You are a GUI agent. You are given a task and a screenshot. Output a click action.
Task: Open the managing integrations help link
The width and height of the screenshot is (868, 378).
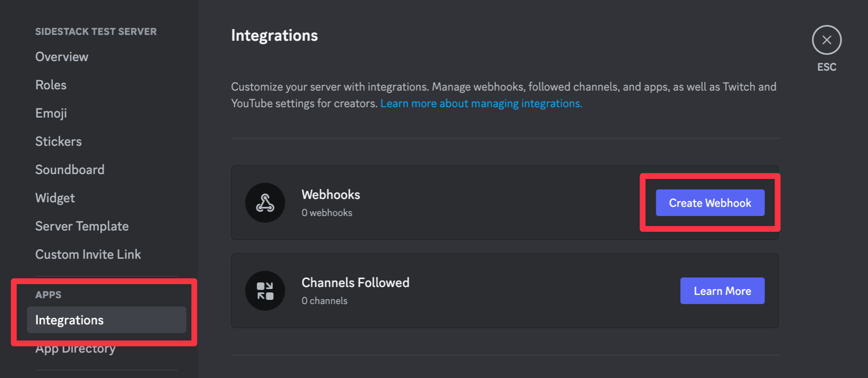481,103
